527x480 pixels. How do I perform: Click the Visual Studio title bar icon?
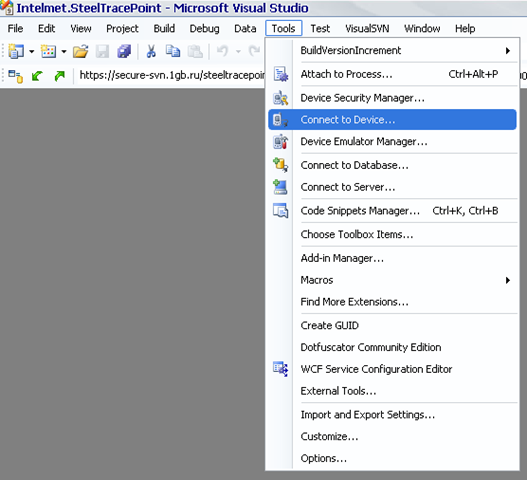[7, 7]
